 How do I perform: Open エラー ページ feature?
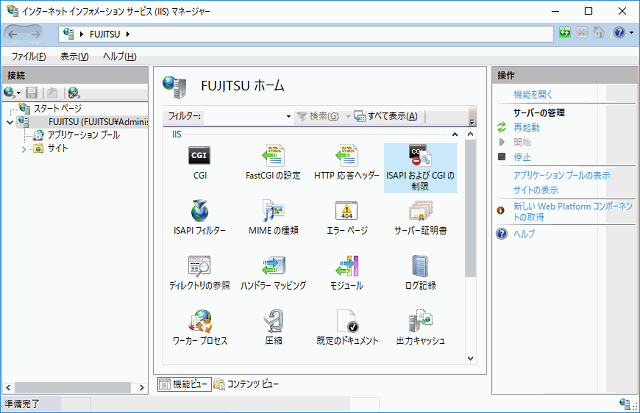[347, 218]
